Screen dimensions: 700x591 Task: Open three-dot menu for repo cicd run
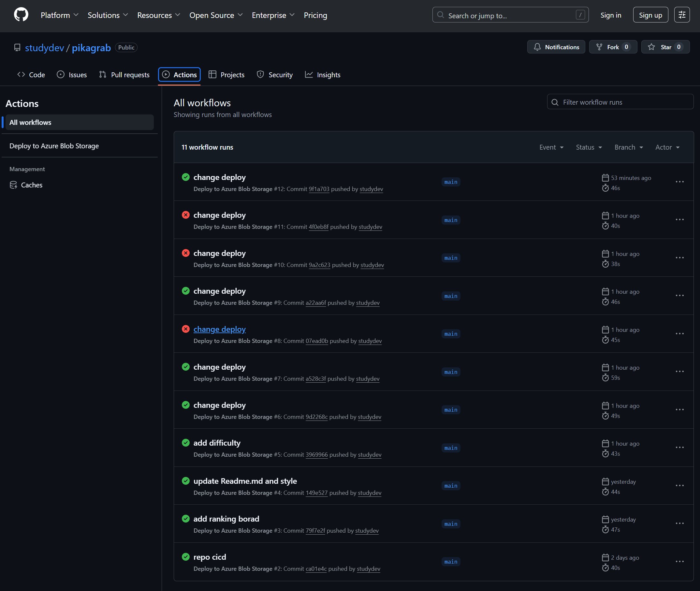click(679, 562)
